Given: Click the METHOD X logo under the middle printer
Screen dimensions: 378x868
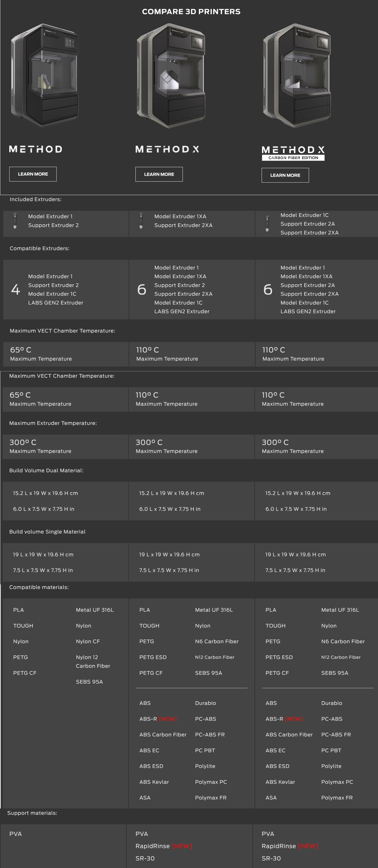Looking at the screenshot, I should 167,149.
